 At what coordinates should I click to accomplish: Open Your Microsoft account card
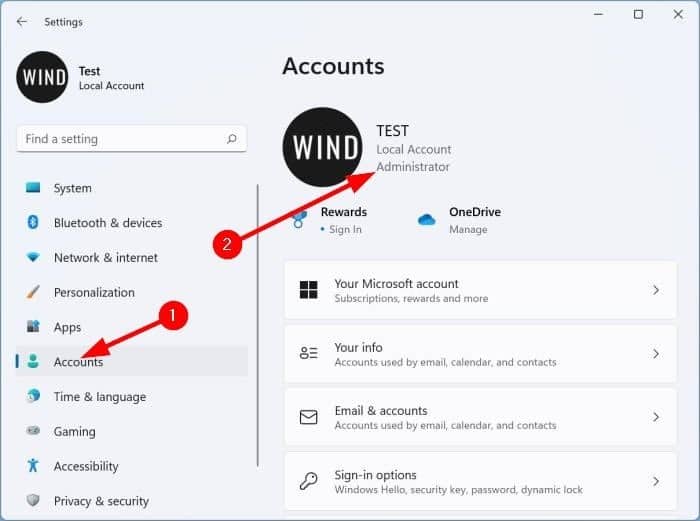tap(480, 290)
